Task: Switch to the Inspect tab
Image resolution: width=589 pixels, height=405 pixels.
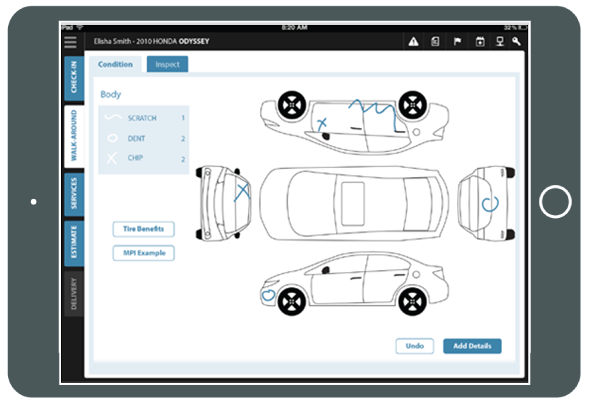Action: coord(167,64)
